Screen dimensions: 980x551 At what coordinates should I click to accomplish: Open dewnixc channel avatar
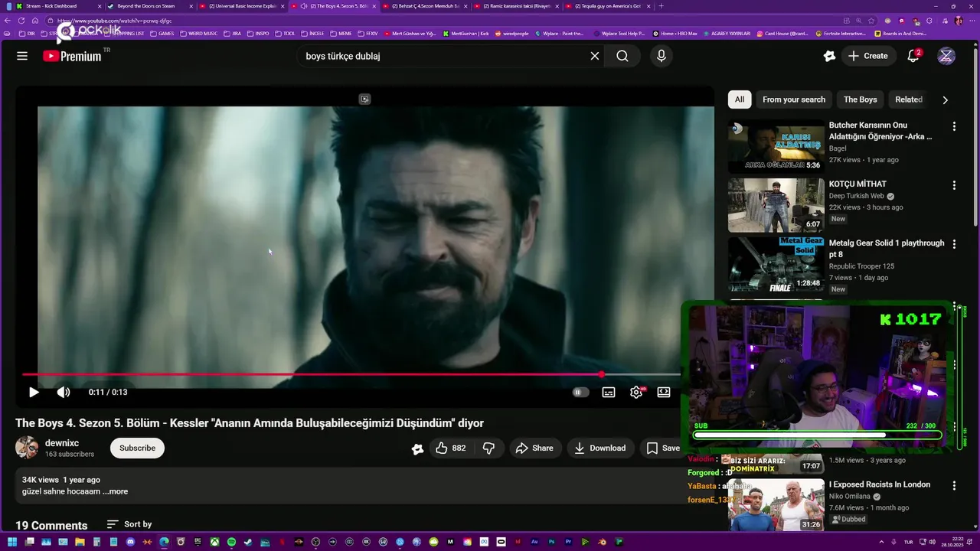(27, 448)
